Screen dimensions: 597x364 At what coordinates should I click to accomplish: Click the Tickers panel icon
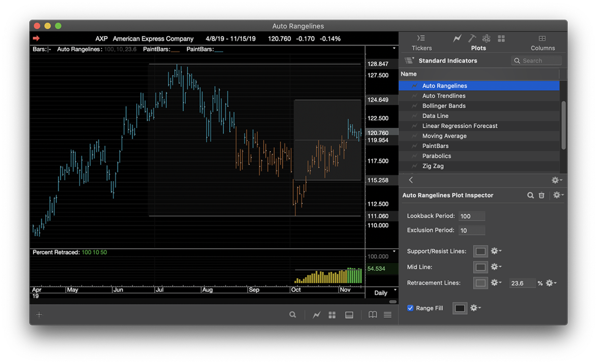421,38
